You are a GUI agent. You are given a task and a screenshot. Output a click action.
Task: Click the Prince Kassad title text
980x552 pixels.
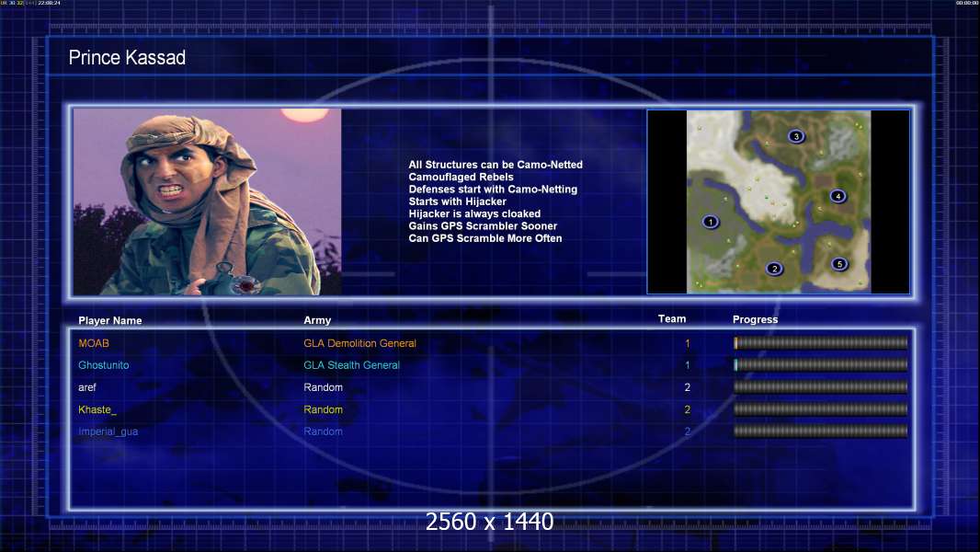tap(127, 58)
